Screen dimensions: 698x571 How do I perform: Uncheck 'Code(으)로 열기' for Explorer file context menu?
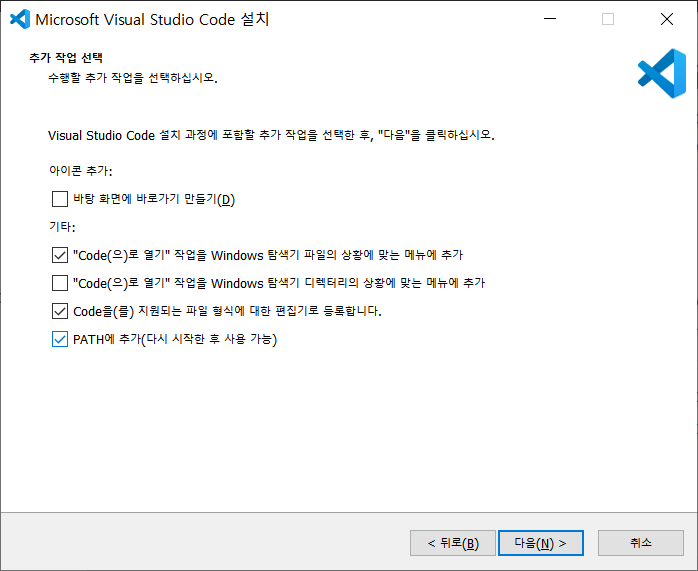click(x=60, y=255)
